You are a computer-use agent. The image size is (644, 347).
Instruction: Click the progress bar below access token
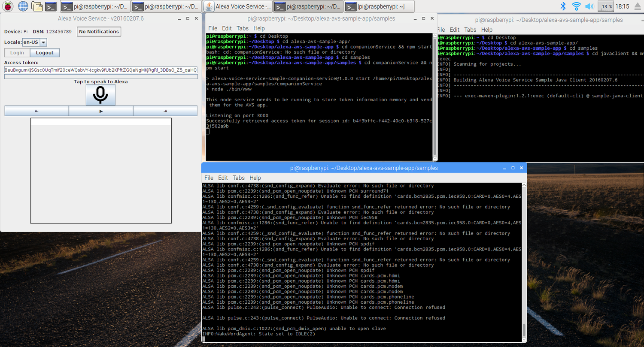coord(101,77)
